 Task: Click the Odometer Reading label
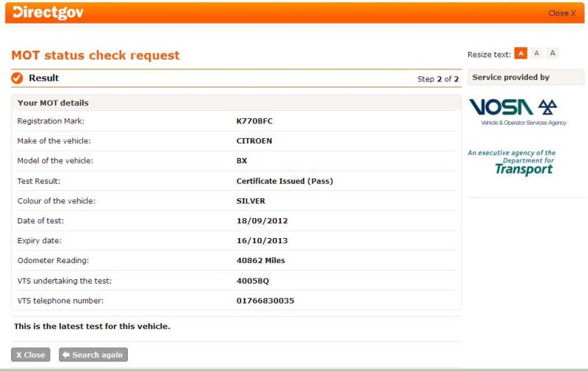pos(53,261)
